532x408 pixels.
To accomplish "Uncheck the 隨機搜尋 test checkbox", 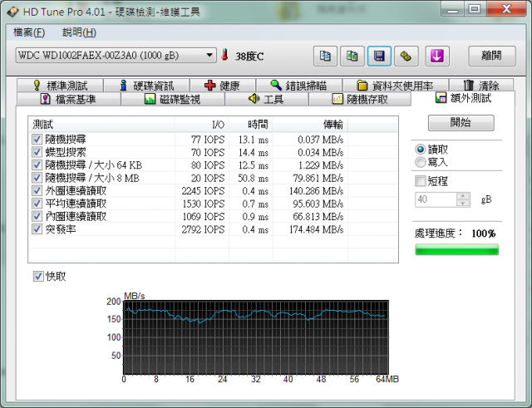I will 37,140.
